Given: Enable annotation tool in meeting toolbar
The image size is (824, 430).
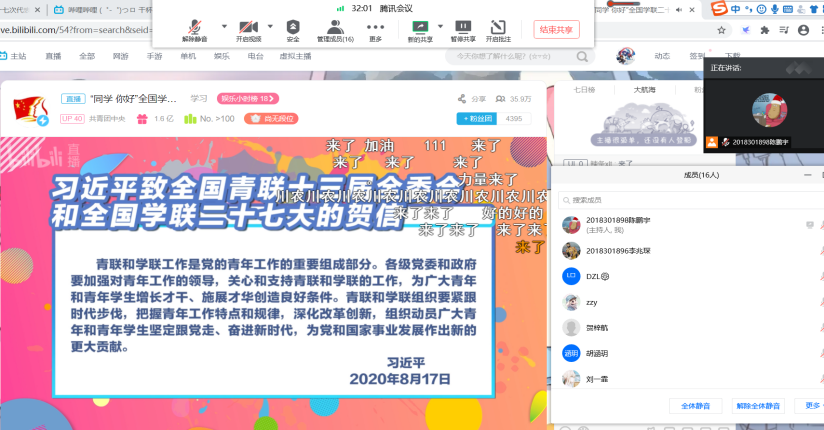Looking at the screenshot, I should [x=497, y=29].
